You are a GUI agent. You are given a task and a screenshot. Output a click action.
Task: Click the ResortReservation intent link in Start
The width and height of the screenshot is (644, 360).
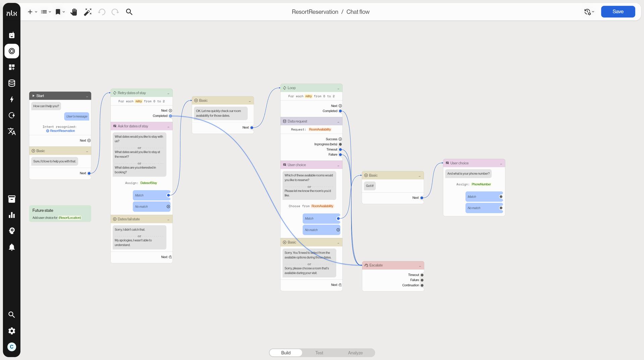(62, 131)
